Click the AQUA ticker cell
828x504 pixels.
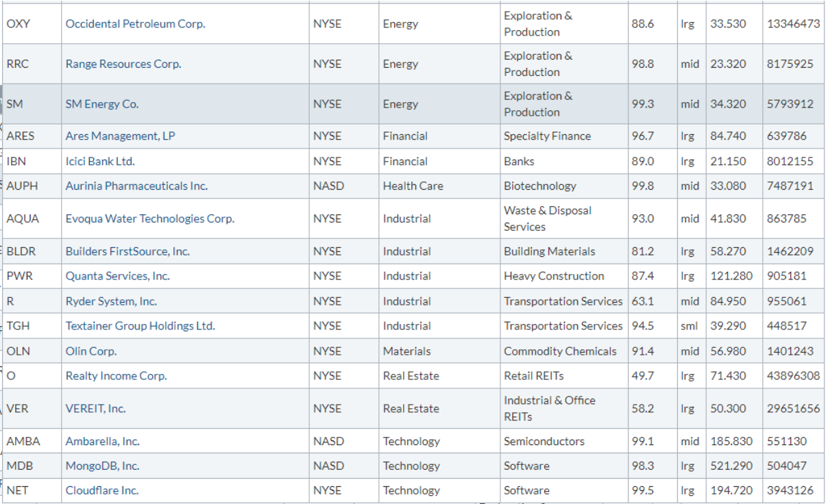(32, 219)
